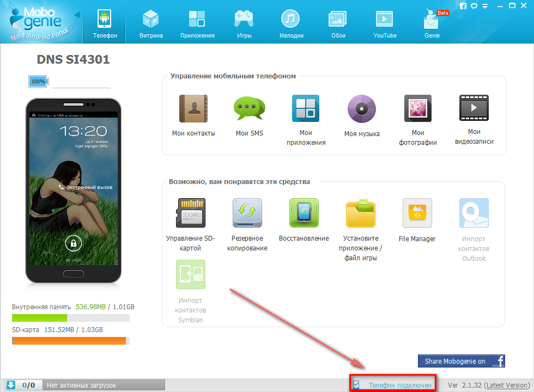Click the Facebook icon in title bar
Screen dimensions: 534x392
tap(463, 6)
